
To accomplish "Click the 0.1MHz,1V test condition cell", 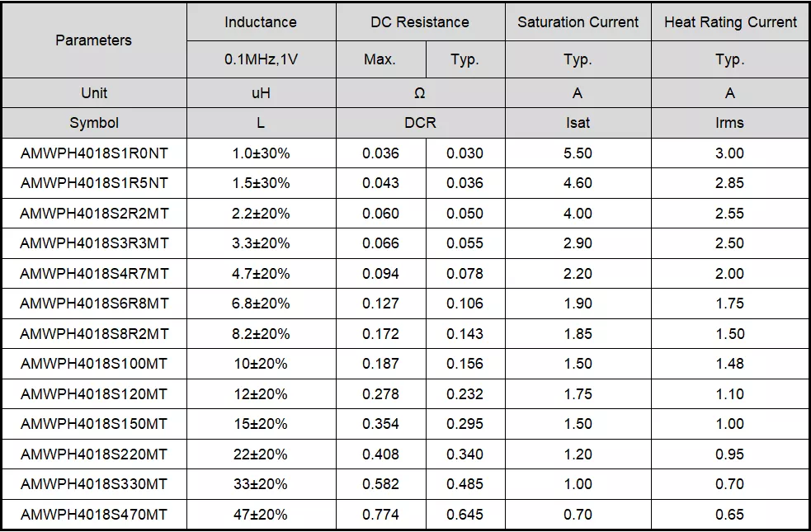I will pyautogui.click(x=261, y=59).
